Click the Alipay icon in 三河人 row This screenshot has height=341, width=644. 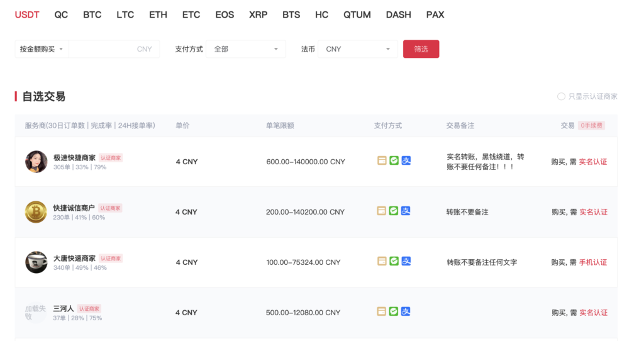pyautogui.click(x=406, y=311)
